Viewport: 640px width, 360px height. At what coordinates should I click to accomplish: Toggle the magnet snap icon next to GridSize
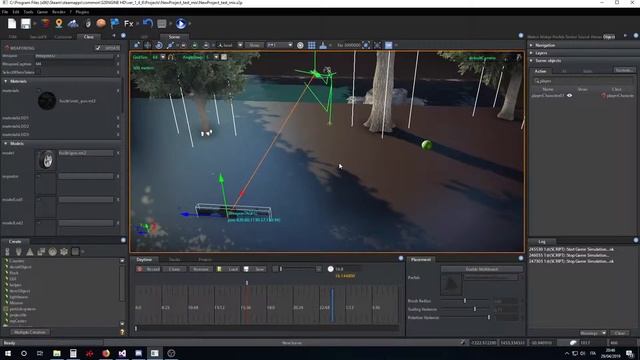tap(171, 57)
